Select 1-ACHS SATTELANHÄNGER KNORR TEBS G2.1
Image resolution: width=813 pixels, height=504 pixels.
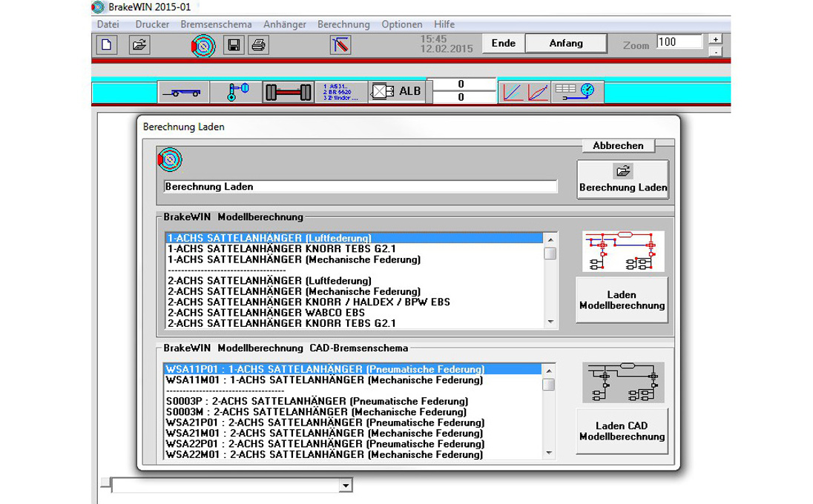(x=354, y=248)
